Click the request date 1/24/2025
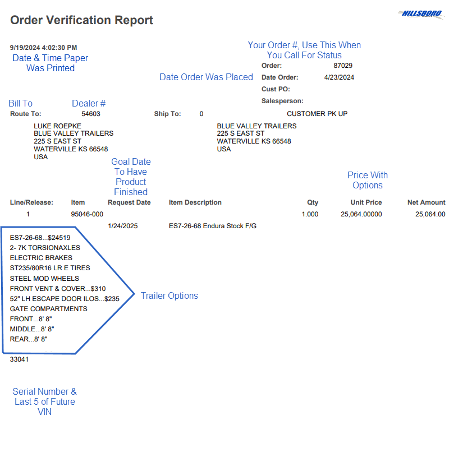 123,226
